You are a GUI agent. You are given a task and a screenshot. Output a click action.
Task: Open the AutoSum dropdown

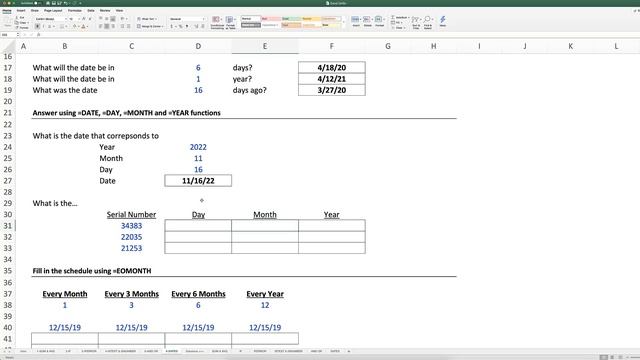coord(409,18)
